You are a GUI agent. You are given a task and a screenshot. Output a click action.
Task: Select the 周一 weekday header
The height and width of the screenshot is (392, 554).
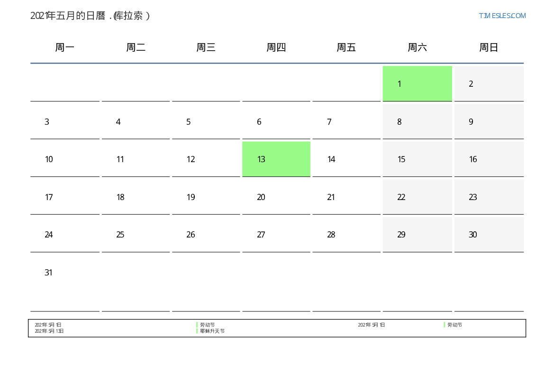pyautogui.click(x=64, y=47)
